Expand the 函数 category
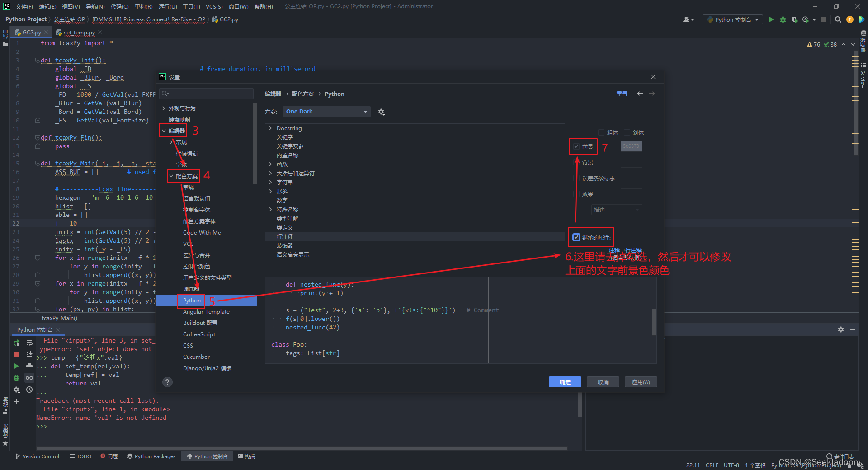The width and height of the screenshot is (868, 470). (270, 164)
